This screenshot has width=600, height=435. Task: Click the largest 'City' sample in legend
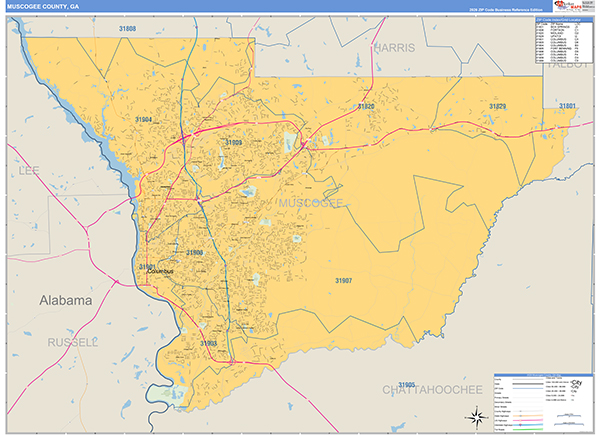click(x=577, y=383)
